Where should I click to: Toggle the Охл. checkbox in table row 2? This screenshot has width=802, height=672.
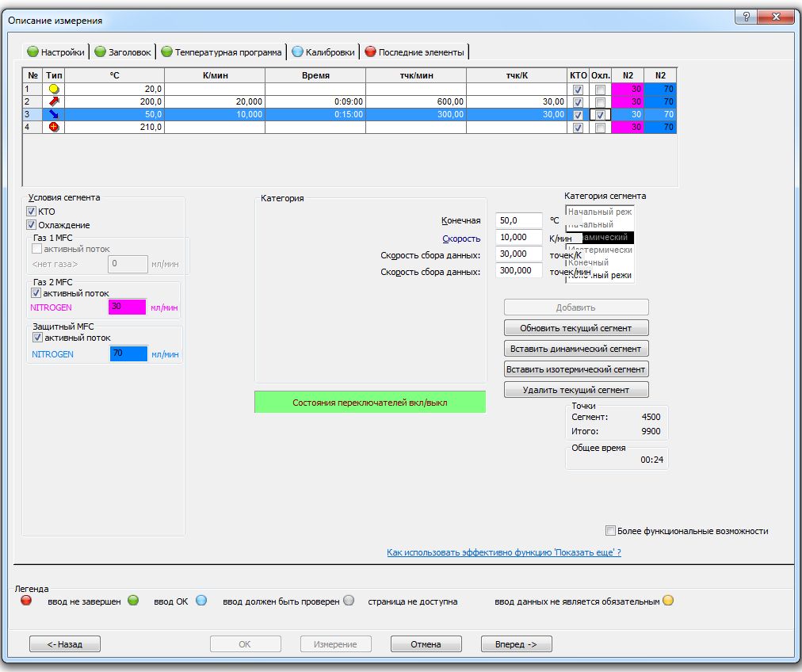click(600, 102)
